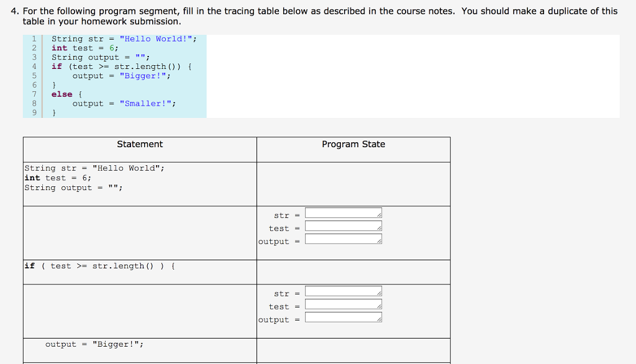The width and height of the screenshot is (636, 364).
Task: Click the test input field in first Program State
Action: pyautogui.click(x=342, y=225)
